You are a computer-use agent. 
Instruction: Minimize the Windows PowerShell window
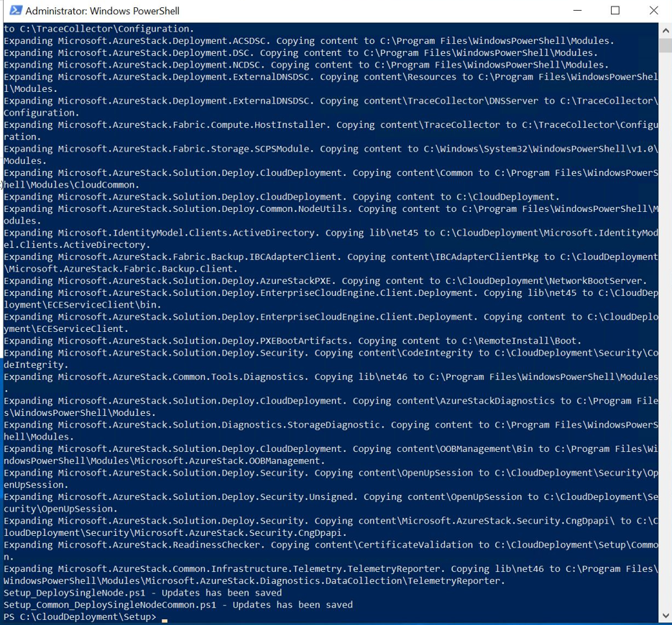[577, 10]
